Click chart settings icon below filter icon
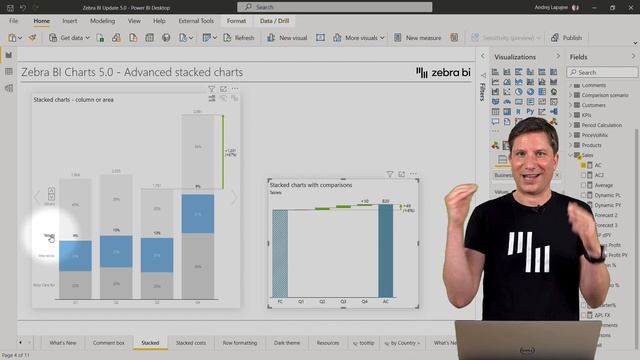The image size is (640, 360). [211, 98]
